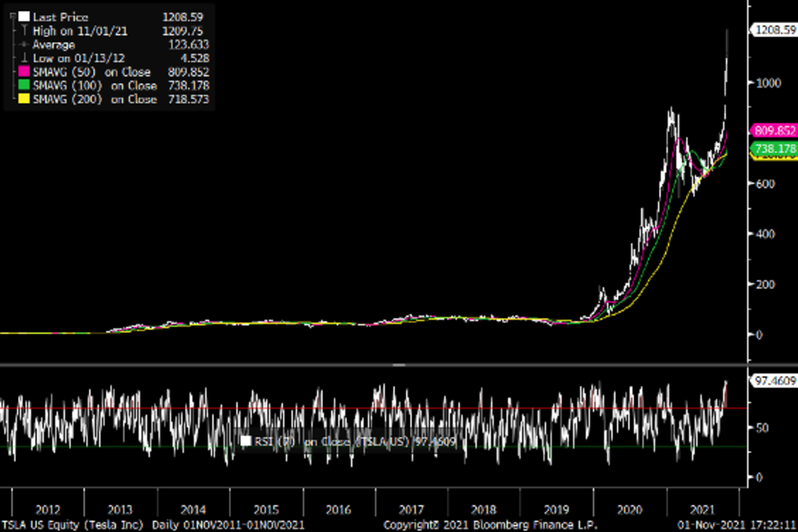Screen dimensions: 798x532
Task: Click the Low marker icon in legend
Action: [x=23, y=59]
